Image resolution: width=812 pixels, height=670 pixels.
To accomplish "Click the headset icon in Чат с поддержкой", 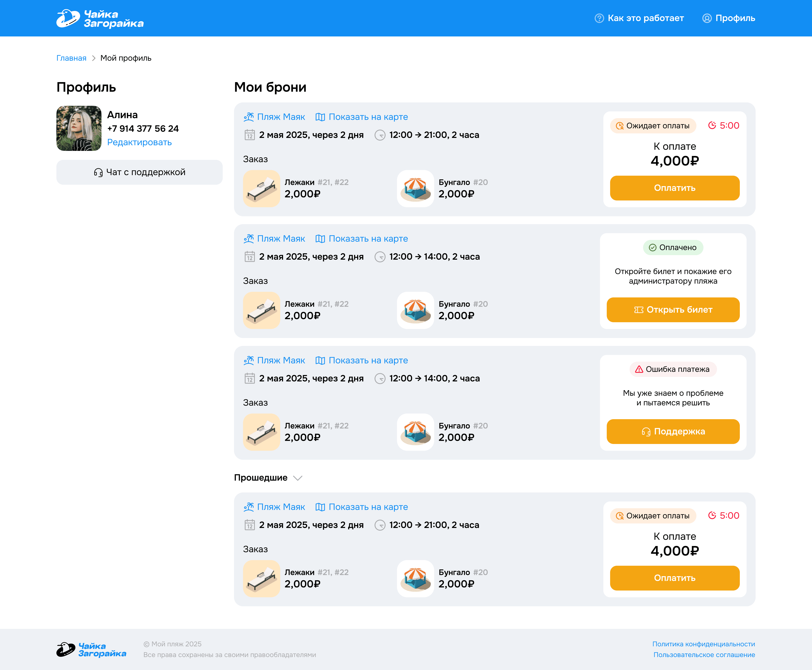I will (98, 172).
